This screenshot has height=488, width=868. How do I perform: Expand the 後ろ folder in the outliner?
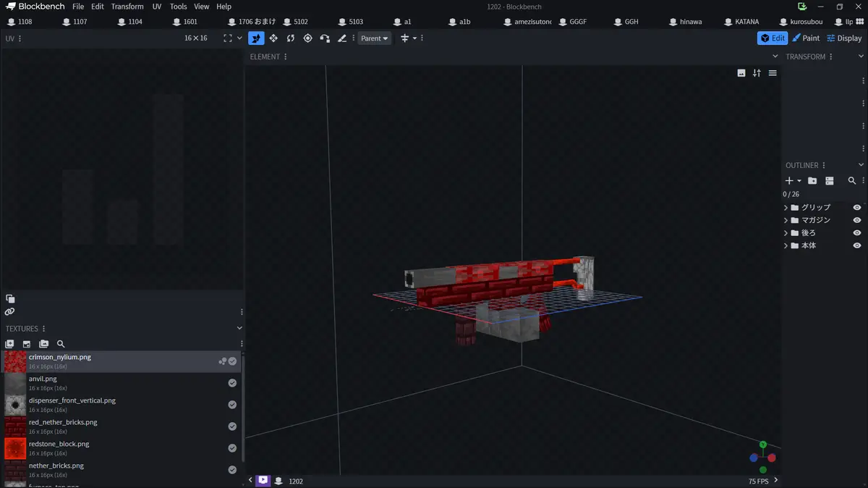click(x=786, y=233)
